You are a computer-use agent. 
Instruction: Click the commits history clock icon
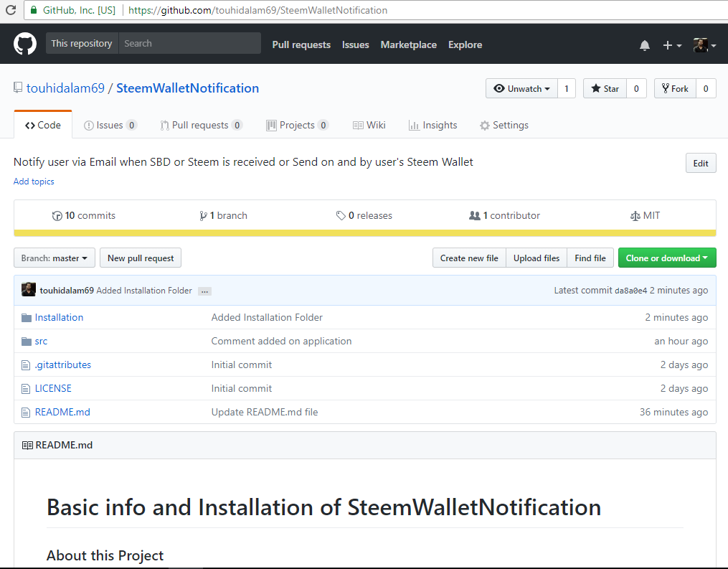(57, 215)
